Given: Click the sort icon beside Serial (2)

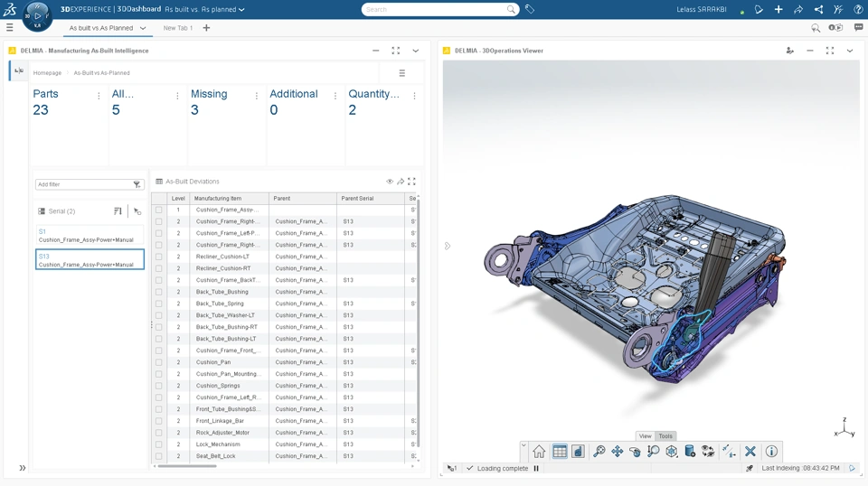Looking at the screenshot, I should 118,211.
